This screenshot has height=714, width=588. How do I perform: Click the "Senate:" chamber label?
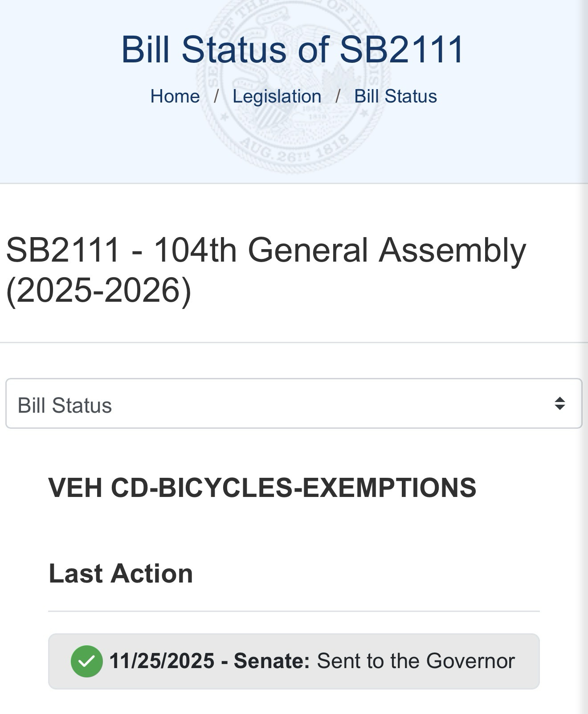[272, 661]
